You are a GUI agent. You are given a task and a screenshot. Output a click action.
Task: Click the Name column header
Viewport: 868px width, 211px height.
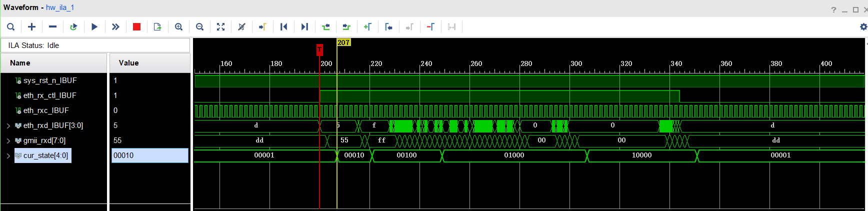(20, 63)
